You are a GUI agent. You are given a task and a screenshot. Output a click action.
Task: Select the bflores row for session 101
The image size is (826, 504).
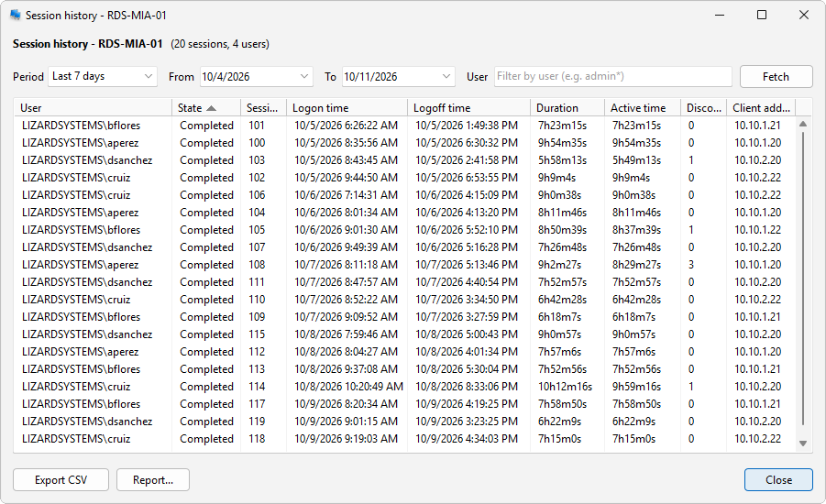pos(404,126)
